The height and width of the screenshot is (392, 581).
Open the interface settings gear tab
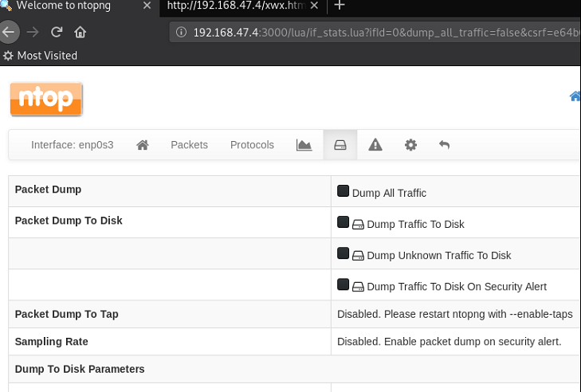click(410, 145)
